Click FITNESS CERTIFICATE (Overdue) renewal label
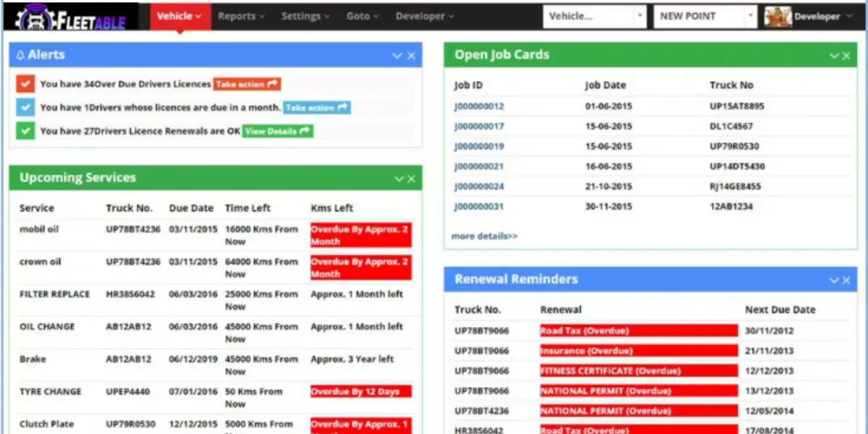 click(x=639, y=371)
